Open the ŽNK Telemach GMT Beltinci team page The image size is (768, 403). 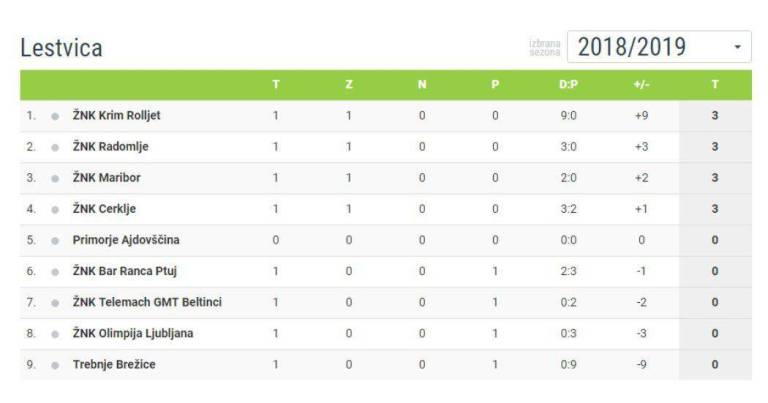pyautogui.click(x=147, y=302)
